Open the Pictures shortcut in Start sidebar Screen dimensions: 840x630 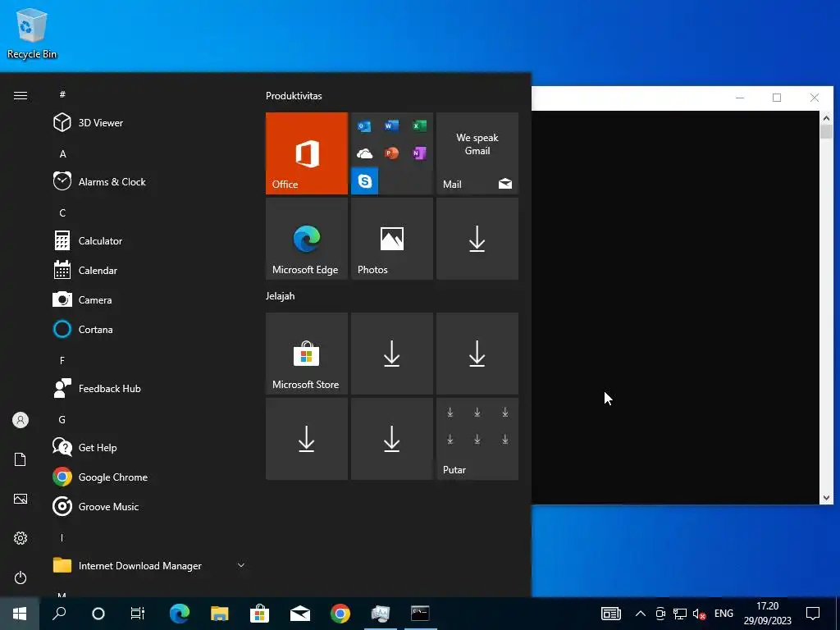pyautogui.click(x=21, y=499)
